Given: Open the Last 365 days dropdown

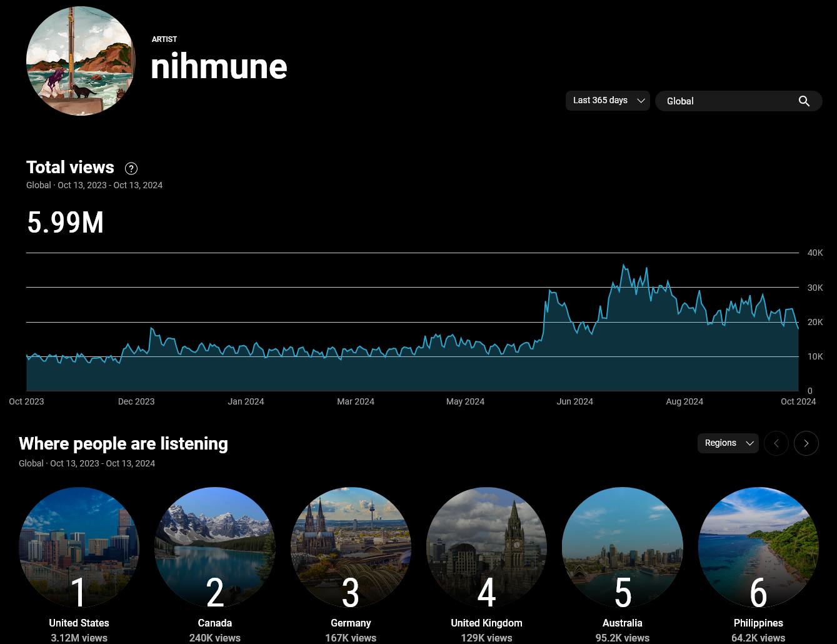Looking at the screenshot, I should pos(608,101).
